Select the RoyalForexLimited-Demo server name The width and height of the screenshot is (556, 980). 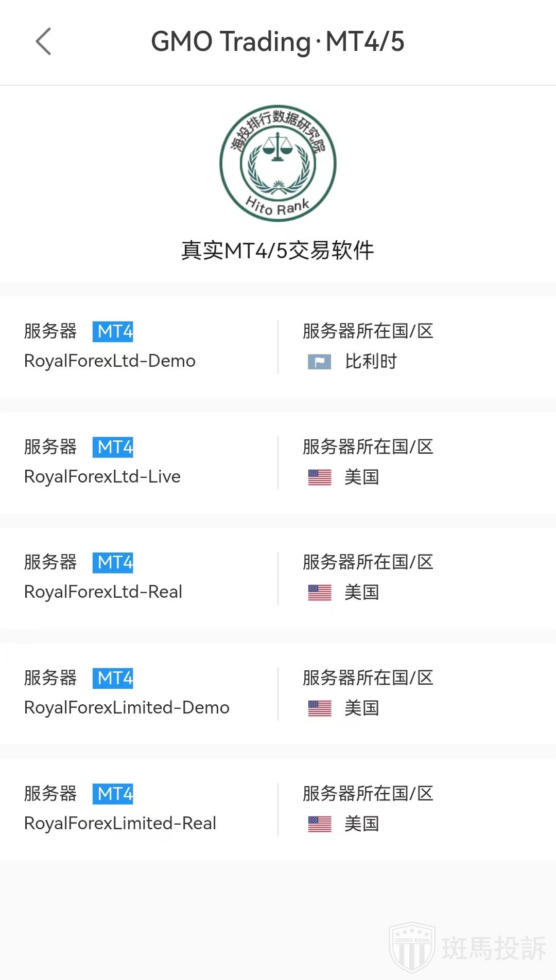point(127,708)
